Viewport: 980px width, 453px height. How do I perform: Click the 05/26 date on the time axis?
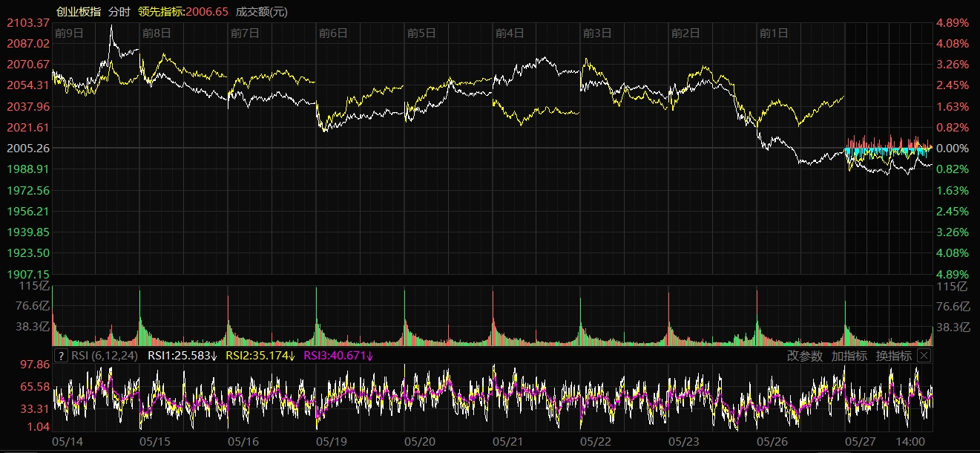[772, 442]
